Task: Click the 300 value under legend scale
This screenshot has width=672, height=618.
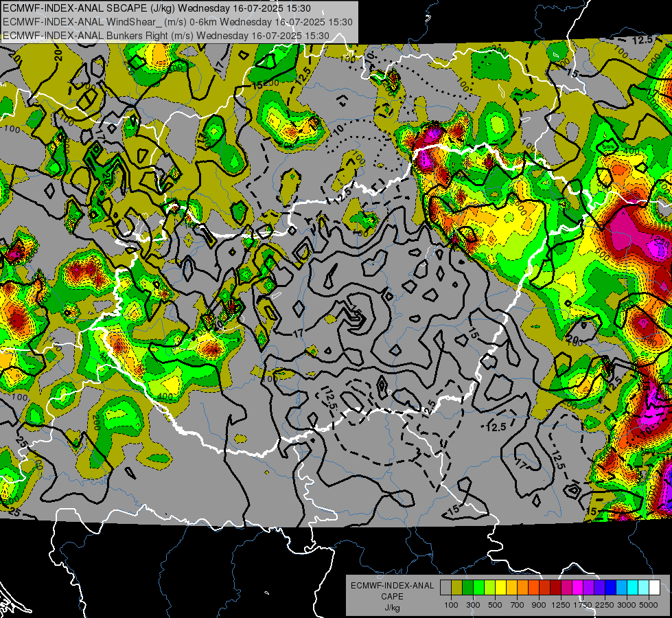Action: pyautogui.click(x=473, y=605)
